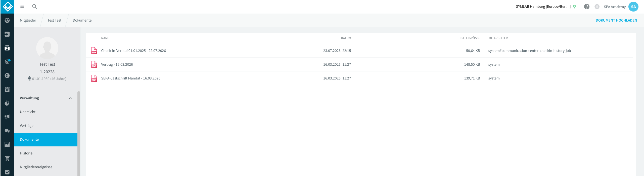
Task: Open Mitgliederereignisse in member menu
Action: [46, 167]
